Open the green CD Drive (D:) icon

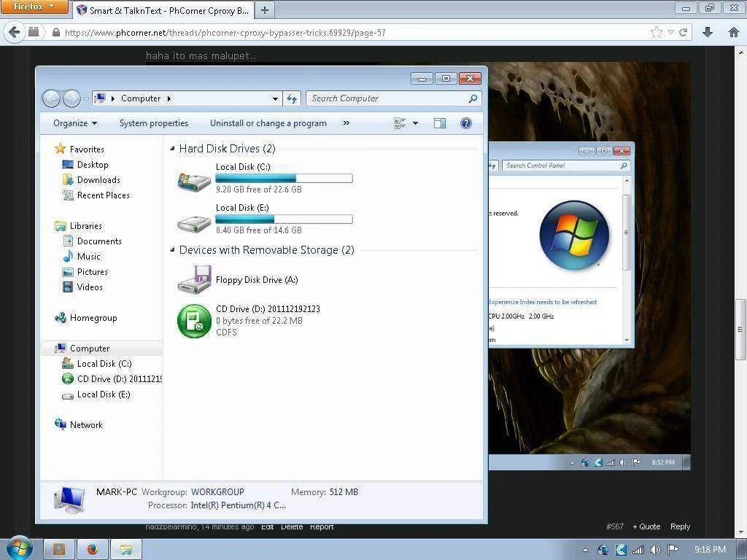click(194, 321)
